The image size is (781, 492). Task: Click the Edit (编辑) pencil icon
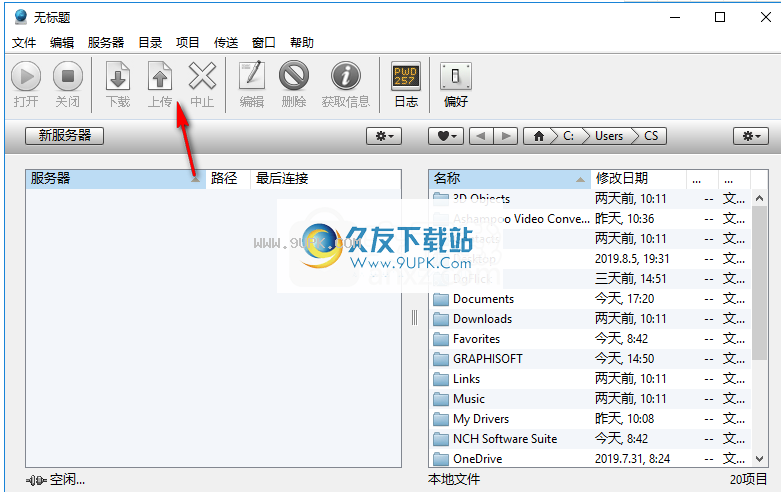coord(252,77)
